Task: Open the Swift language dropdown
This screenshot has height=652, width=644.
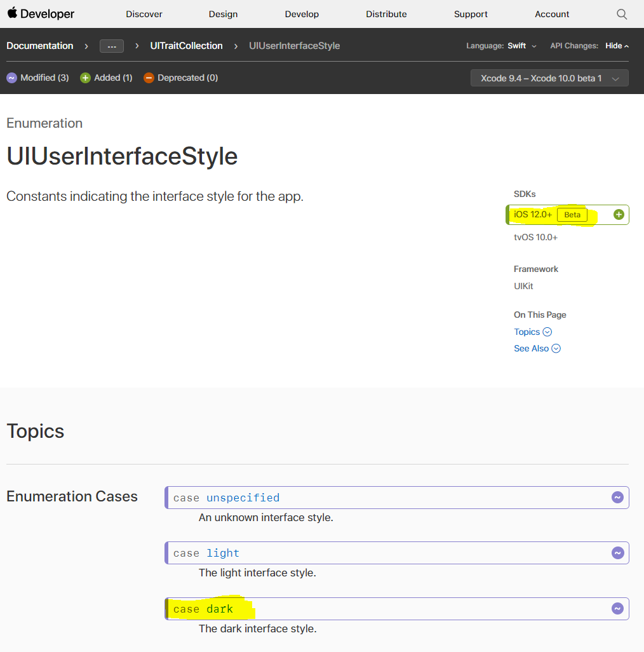Action: (521, 46)
